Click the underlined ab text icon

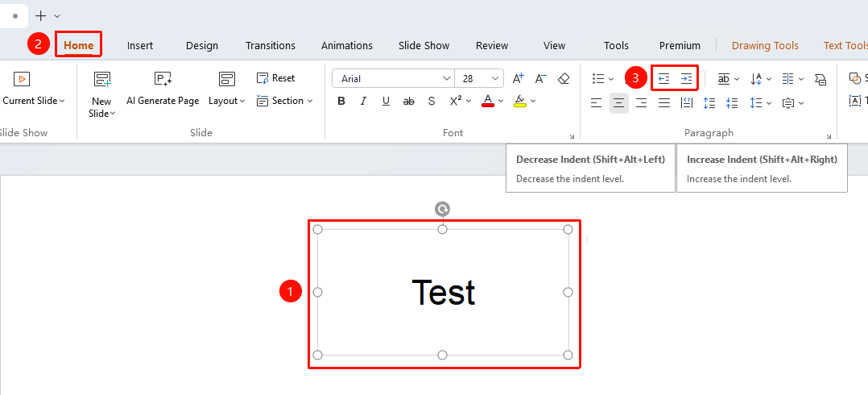[724, 79]
